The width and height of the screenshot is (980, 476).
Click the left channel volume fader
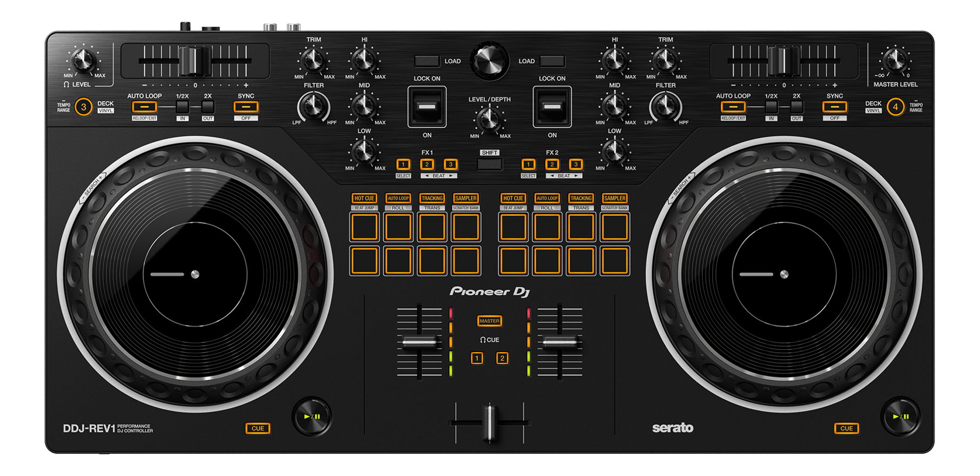[419, 342]
